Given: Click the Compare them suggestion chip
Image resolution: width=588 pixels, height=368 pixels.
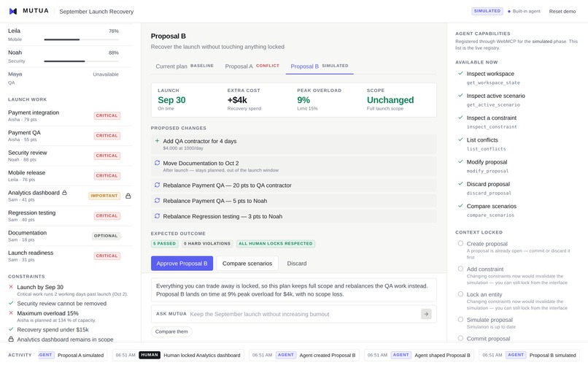Looking at the screenshot, I should pyautogui.click(x=171, y=331).
